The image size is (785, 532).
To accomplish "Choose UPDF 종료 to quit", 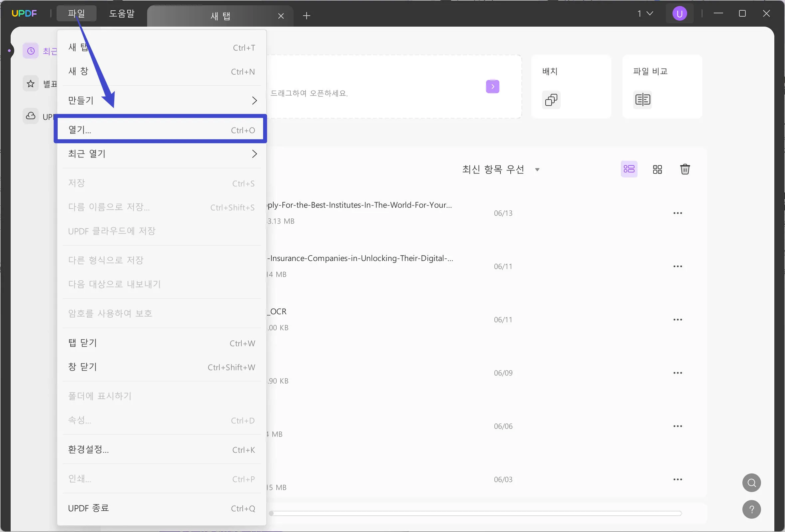I will coord(161,508).
